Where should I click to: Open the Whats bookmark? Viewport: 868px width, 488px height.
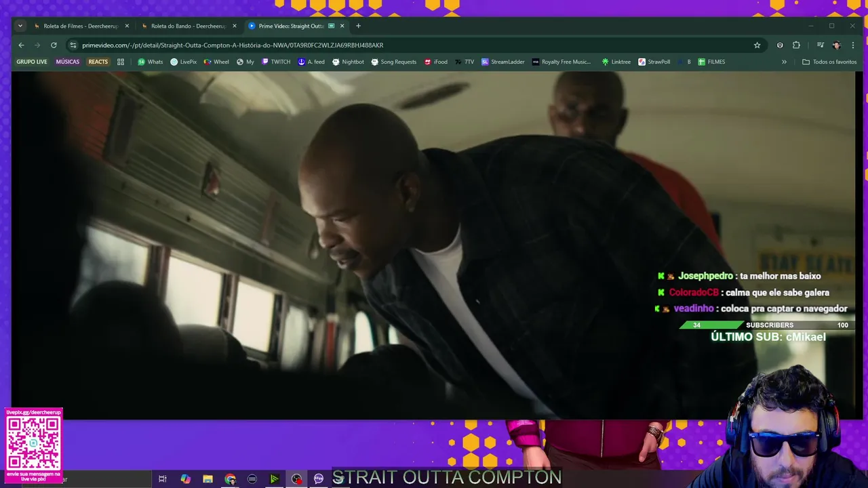pos(150,62)
